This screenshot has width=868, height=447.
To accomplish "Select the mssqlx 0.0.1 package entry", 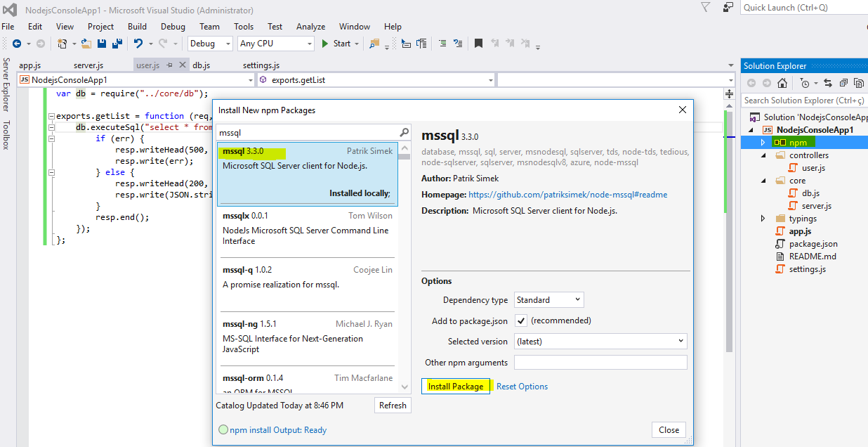I will [x=307, y=232].
